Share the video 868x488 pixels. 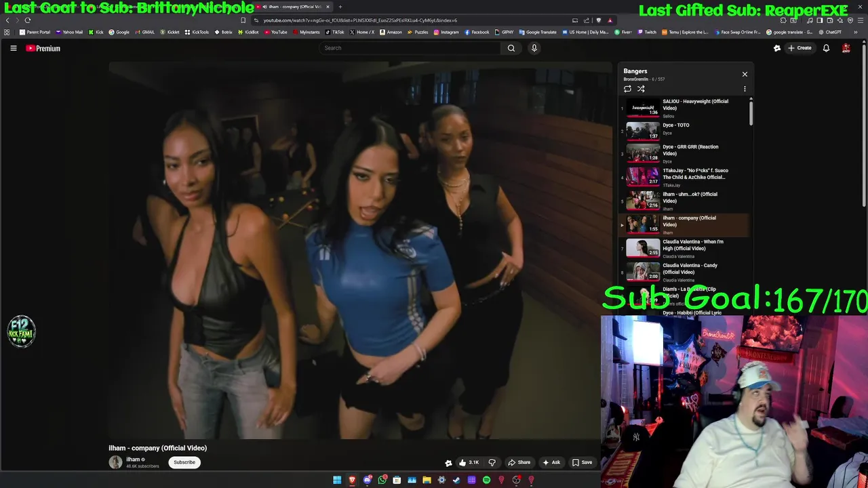tap(519, 462)
